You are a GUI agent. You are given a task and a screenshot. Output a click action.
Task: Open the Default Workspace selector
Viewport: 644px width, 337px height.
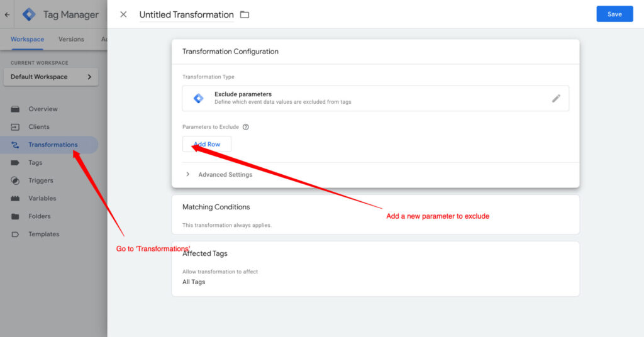(51, 77)
